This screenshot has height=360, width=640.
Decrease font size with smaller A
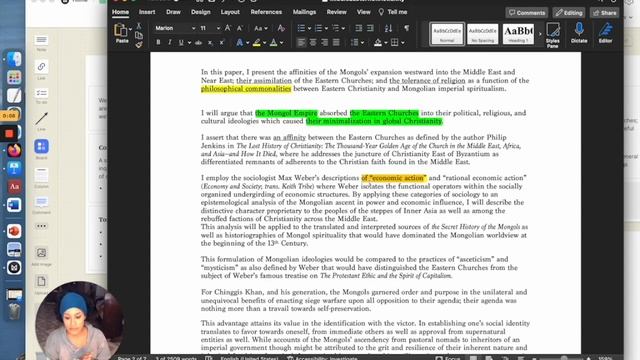(x=240, y=28)
